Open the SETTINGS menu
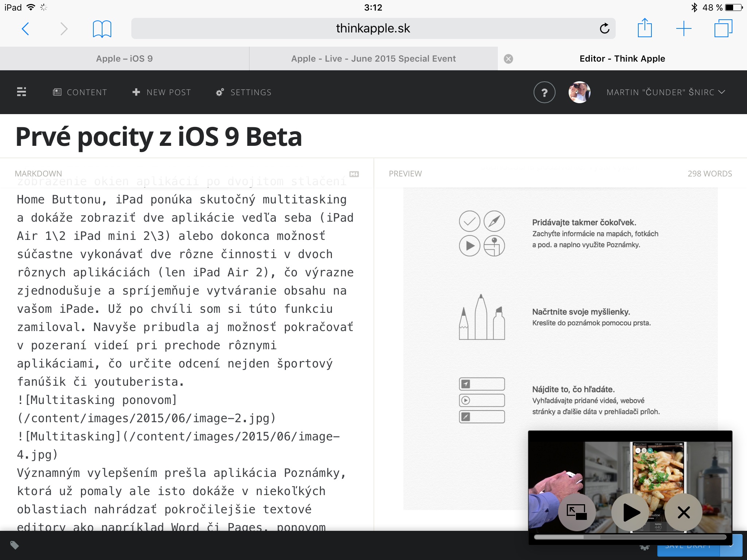Image resolution: width=747 pixels, height=560 pixels. (244, 92)
